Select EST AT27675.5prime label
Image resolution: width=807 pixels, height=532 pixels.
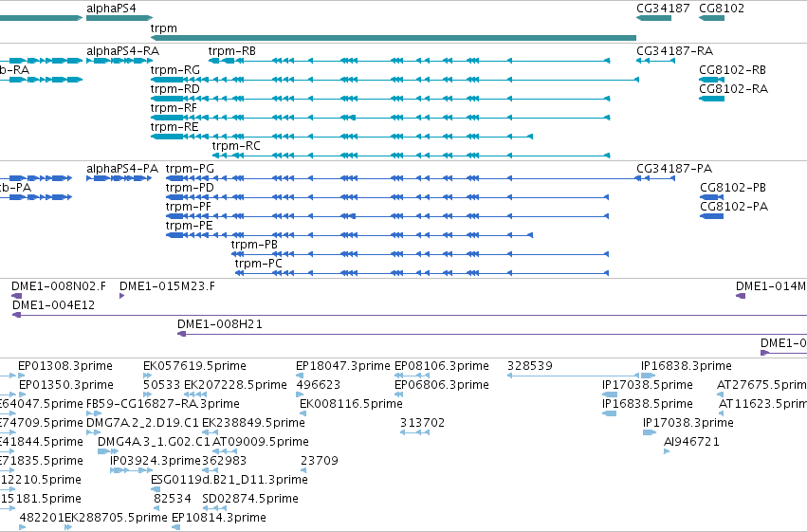pos(761,385)
